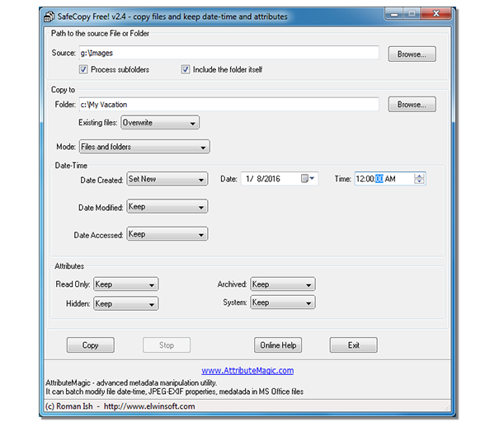Open the Date calendar picker icon
The height and width of the screenshot is (422, 504).
(308, 179)
